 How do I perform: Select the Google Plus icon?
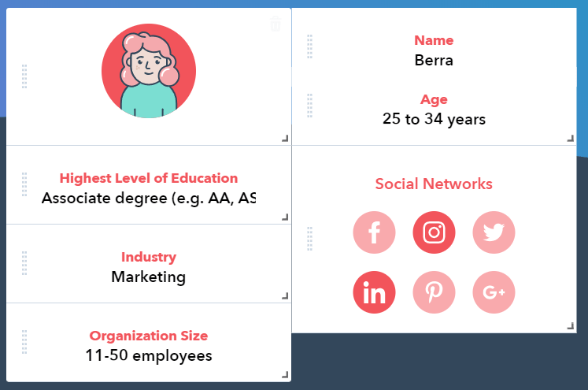(x=494, y=292)
